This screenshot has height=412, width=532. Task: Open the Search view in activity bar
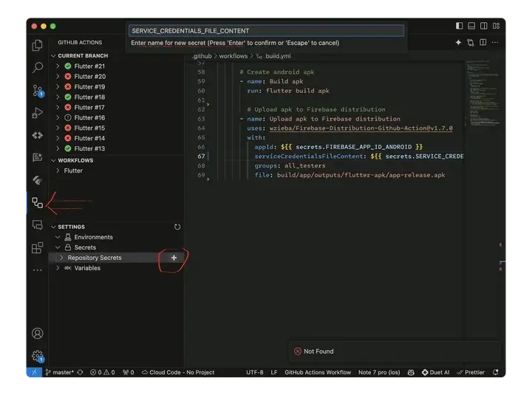38,67
